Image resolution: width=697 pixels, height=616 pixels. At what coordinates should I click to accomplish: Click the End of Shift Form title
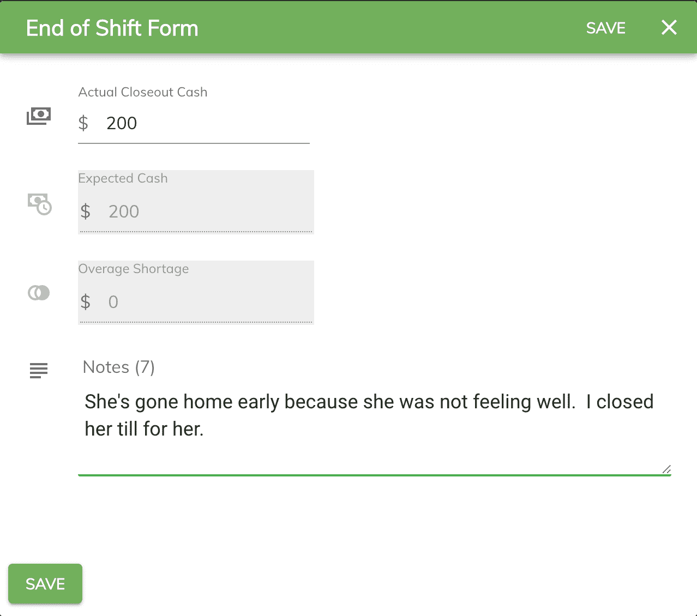112,28
